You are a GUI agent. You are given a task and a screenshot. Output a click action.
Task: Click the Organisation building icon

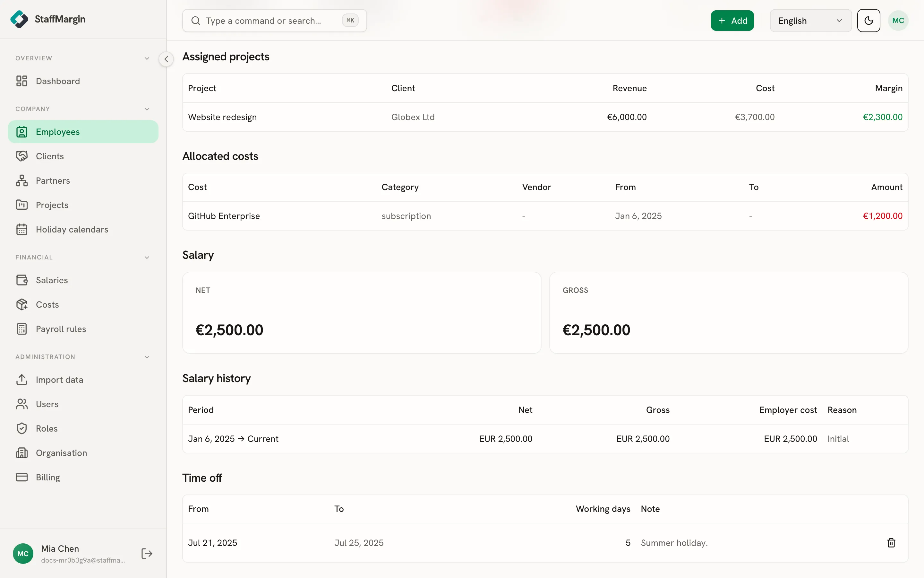(x=22, y=453)
